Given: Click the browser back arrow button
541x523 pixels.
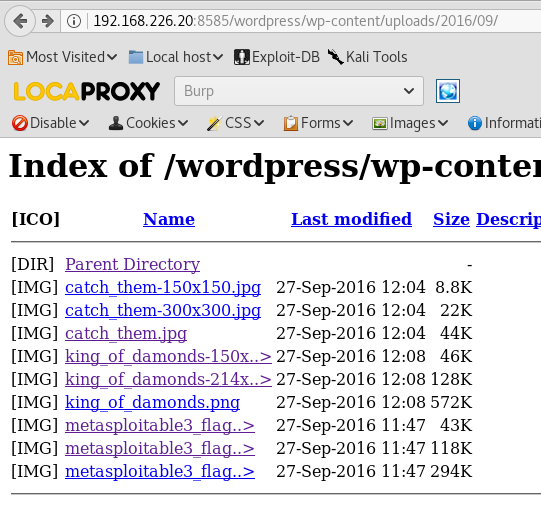Looking at the screenshot, I should coord(20,21).
